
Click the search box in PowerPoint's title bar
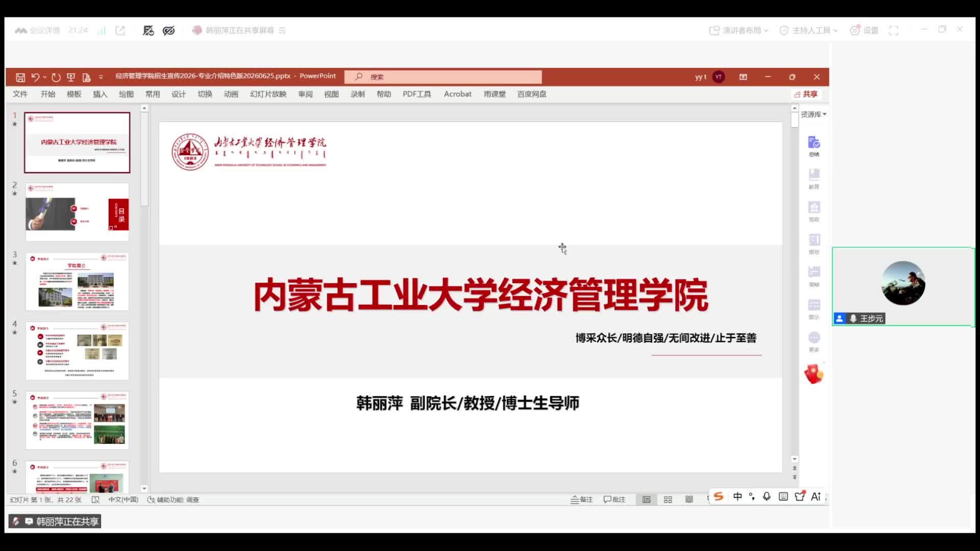(x=443, y=77)
